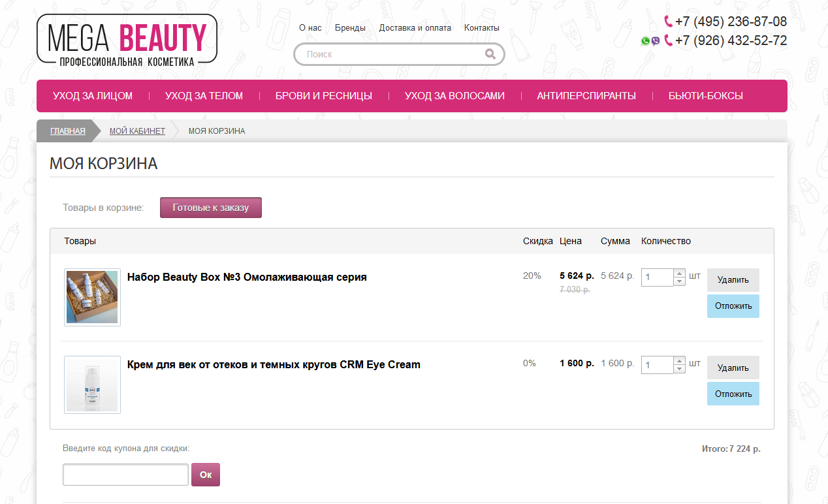
Task: Click the total Итого: 7 224 р.
Action: [731, 449]
